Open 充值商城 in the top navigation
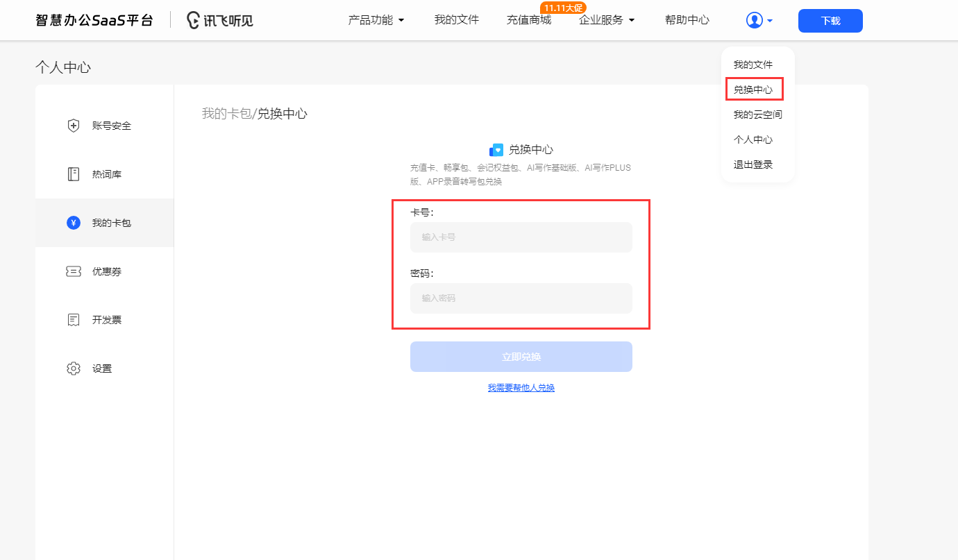 [529, 20]
